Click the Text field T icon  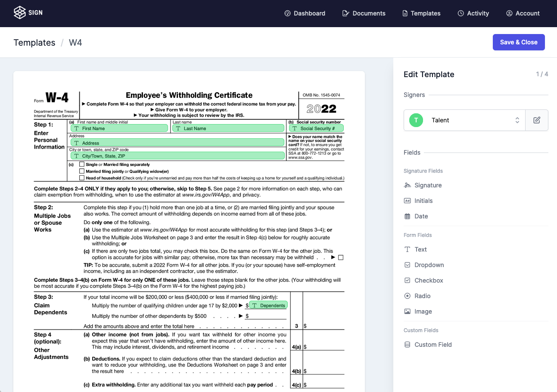click(407, 249)
